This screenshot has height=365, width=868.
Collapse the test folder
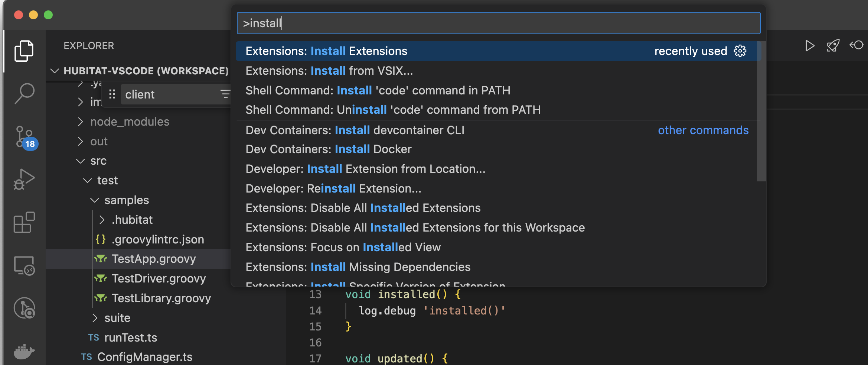point(88,181)
